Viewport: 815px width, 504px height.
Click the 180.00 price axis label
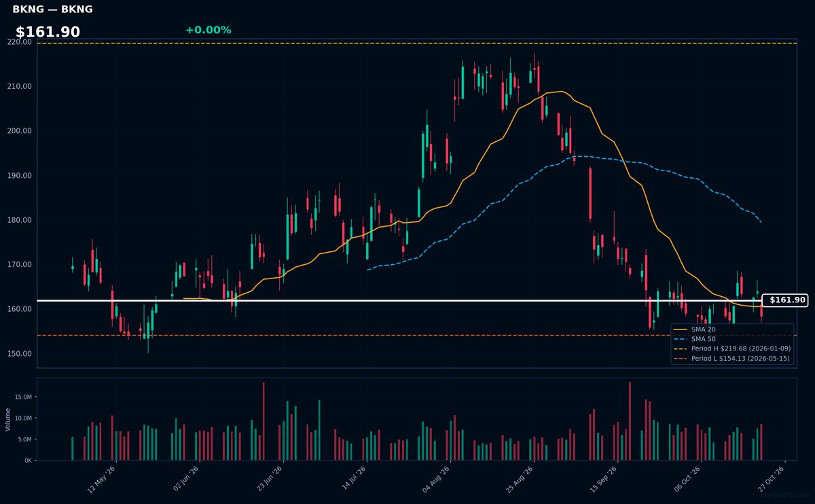click(x=20, y=220)
